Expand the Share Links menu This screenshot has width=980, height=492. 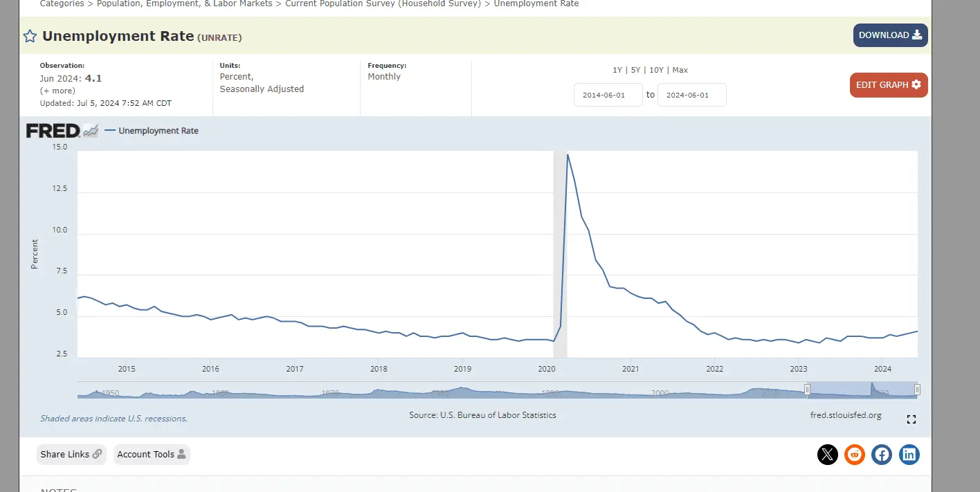[x=71, y=455]
